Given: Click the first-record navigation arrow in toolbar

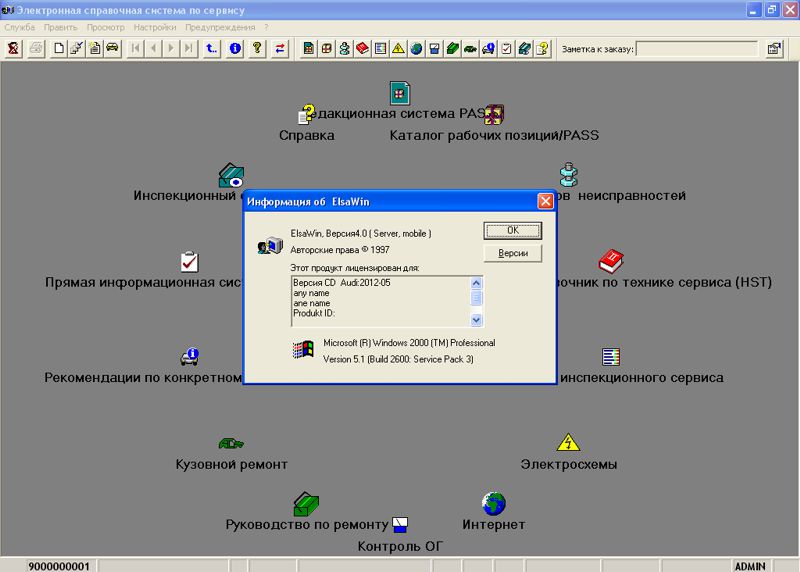Looking at the screenshot, I should click(135, 48).
